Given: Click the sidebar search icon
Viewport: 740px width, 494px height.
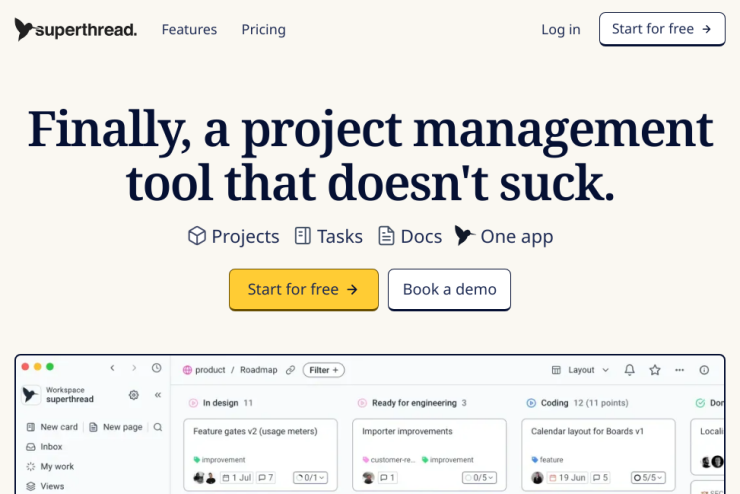Looking at the screenshot, I should coord(158,427).
